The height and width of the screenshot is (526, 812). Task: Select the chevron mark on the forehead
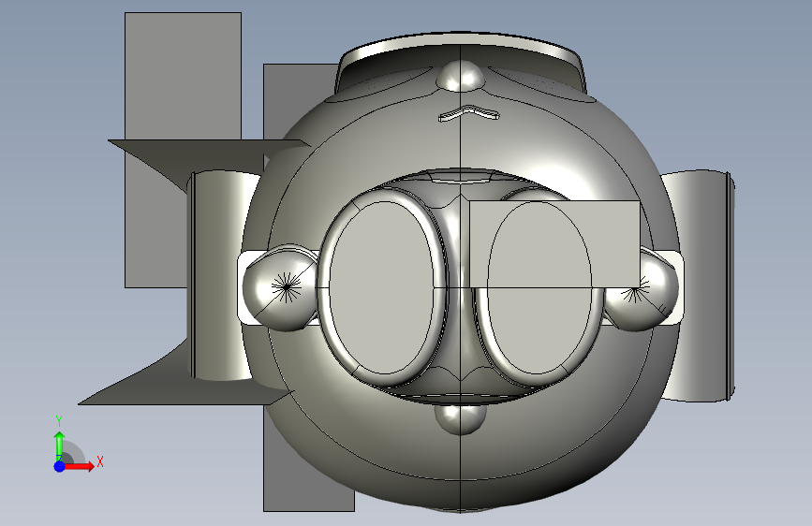coord(469,113)
